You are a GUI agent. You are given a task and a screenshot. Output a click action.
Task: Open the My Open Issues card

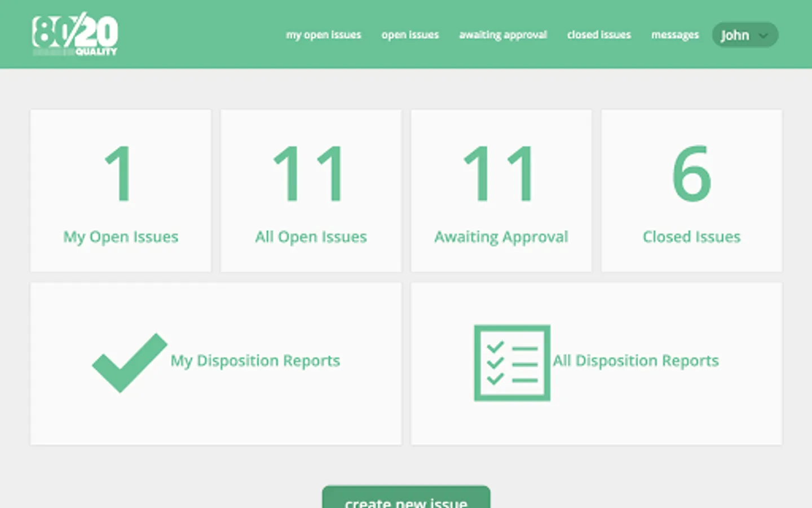click(121, 191)
